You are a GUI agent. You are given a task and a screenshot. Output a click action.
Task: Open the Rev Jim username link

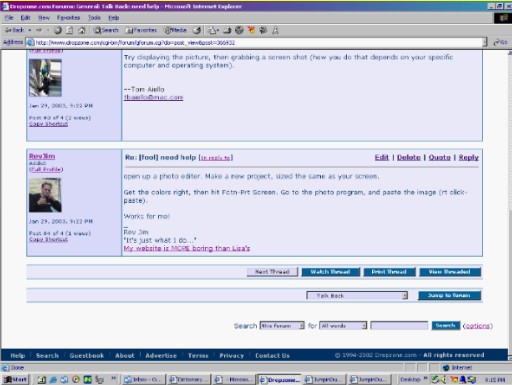[x=42, y=156]
